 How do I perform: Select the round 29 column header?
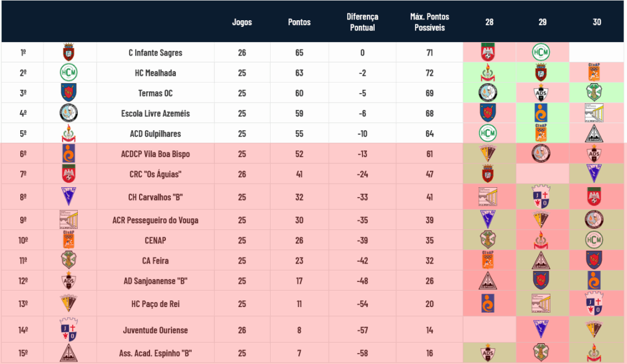(543, 22)
